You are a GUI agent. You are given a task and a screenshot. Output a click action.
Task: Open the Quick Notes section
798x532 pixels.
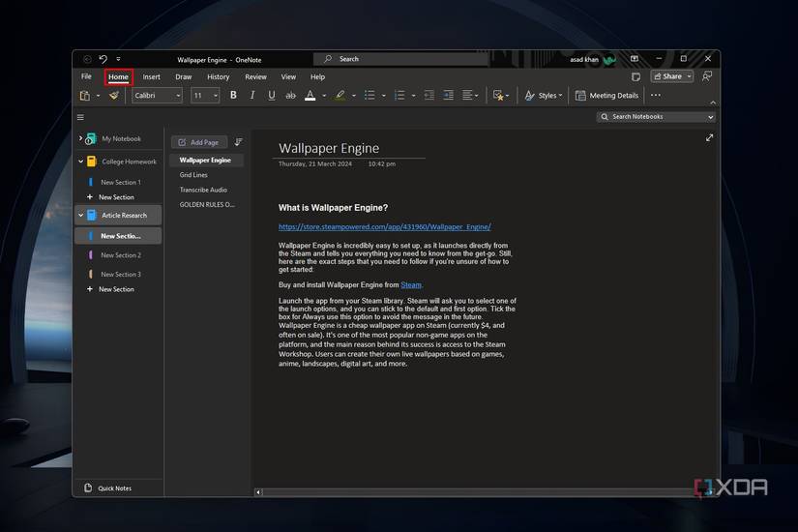coord(108,488)
